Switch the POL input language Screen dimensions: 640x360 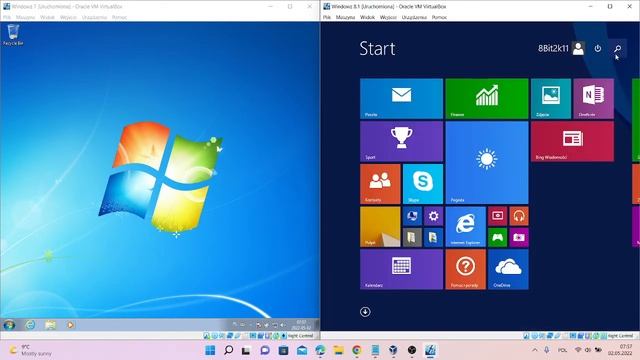tap(562, 350)
